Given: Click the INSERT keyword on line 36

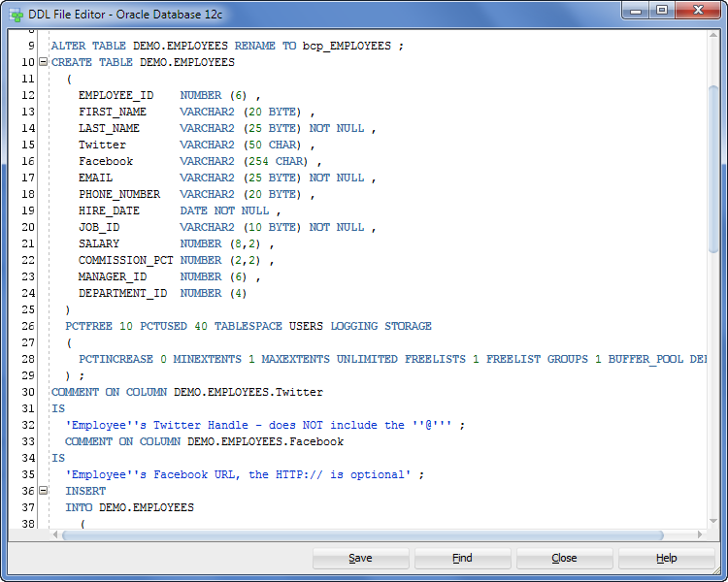Looking at the screenshot, I should [x=85, y=491].
